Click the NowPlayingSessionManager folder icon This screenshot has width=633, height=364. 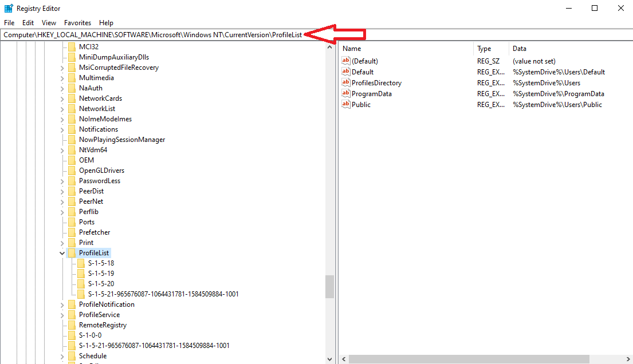[72, 140]
